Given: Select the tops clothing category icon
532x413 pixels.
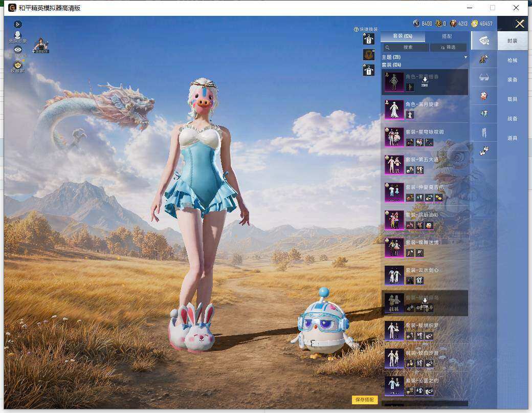Looking at the screenshot, I should point(484,114).
